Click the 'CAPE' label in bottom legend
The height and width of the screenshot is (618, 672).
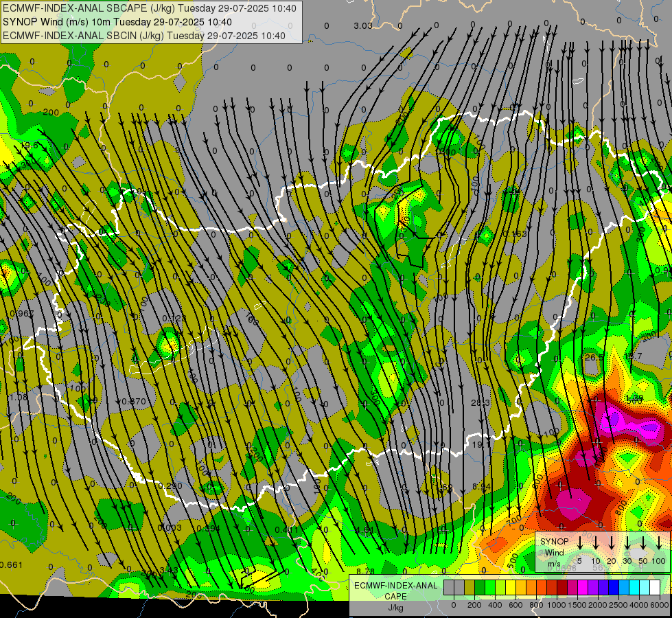(x=395, y=597)
